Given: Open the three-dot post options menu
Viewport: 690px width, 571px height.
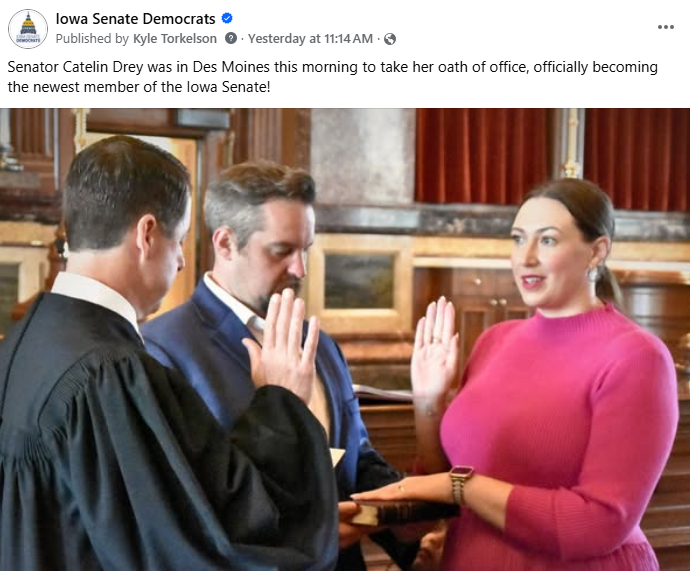Looking at the screenshot, I should click(x=666, y=27).
